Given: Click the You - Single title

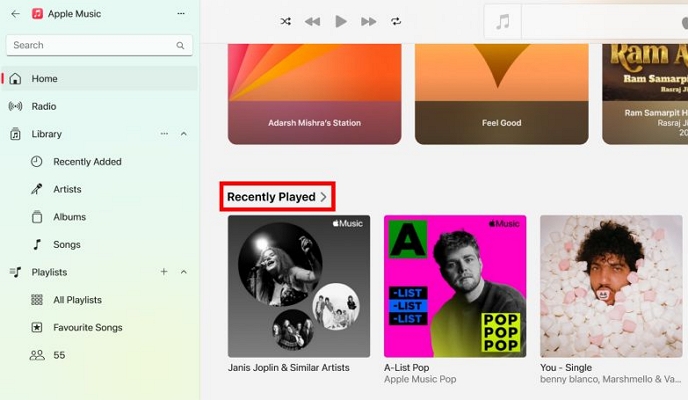Looking at the screenshot, I should click(x=566, y=368).
